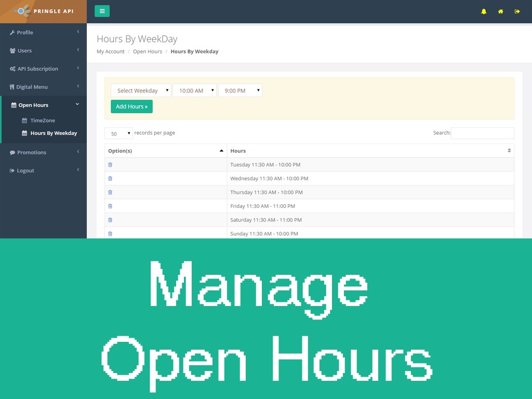The width and height of the screenshot is (532, 399).
Task: Select Promotions in sidebar
Action: [32, 152]
